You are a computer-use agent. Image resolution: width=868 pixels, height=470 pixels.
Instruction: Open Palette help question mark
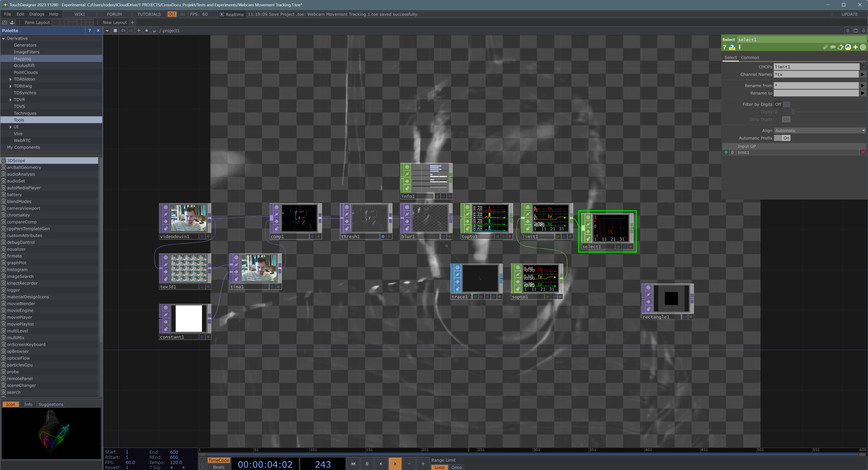(x=90, y=30)
